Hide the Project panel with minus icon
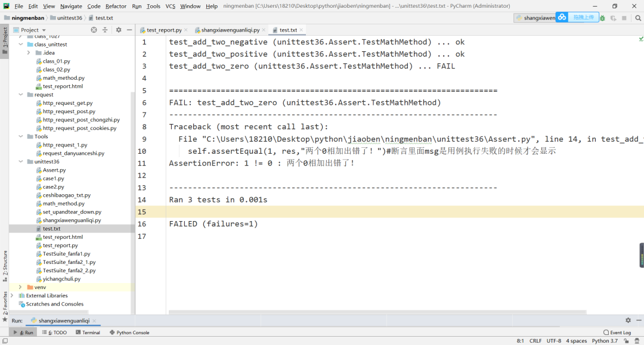This screenshot has width=644, height=345. pos(129,30)
